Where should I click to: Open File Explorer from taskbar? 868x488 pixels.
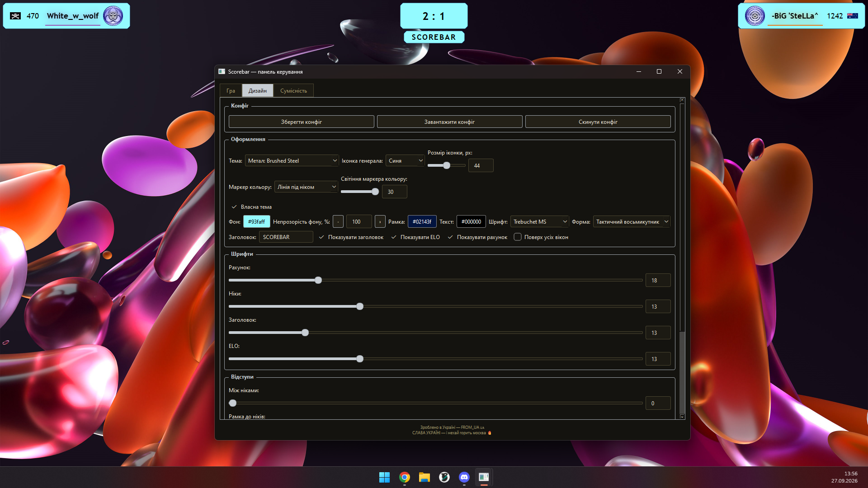pyautogui.click(x=424, y=477)
